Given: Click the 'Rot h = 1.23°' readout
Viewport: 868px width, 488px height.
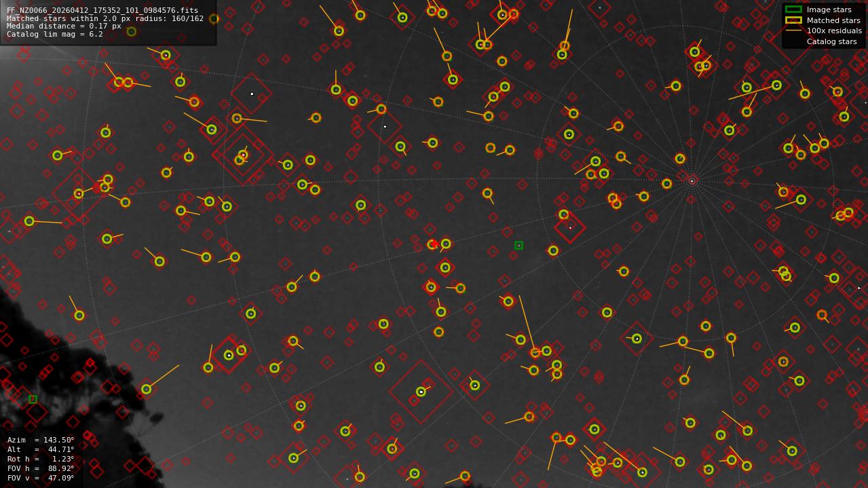Looking at the screenshot, I should coord(41,459).
